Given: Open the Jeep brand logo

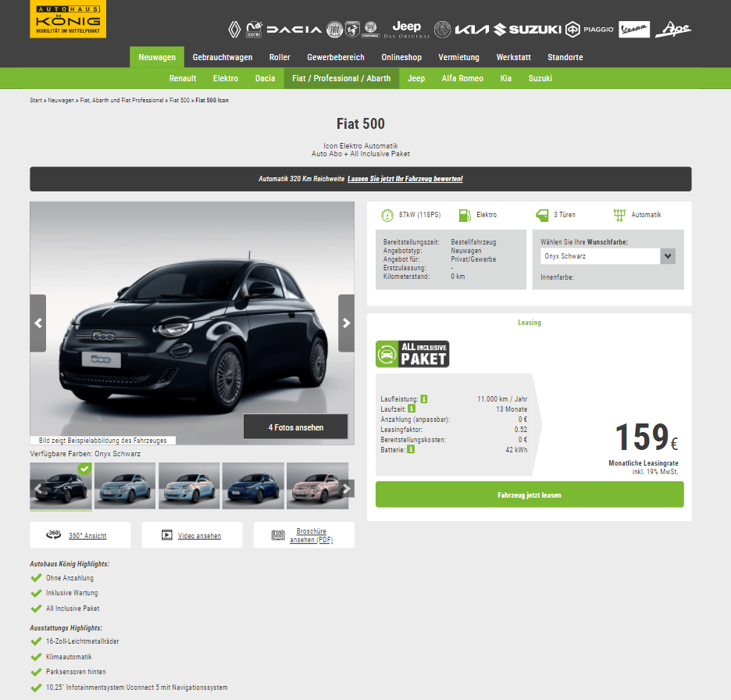Looking at the screenshot, I should click(x=407, y=30).
